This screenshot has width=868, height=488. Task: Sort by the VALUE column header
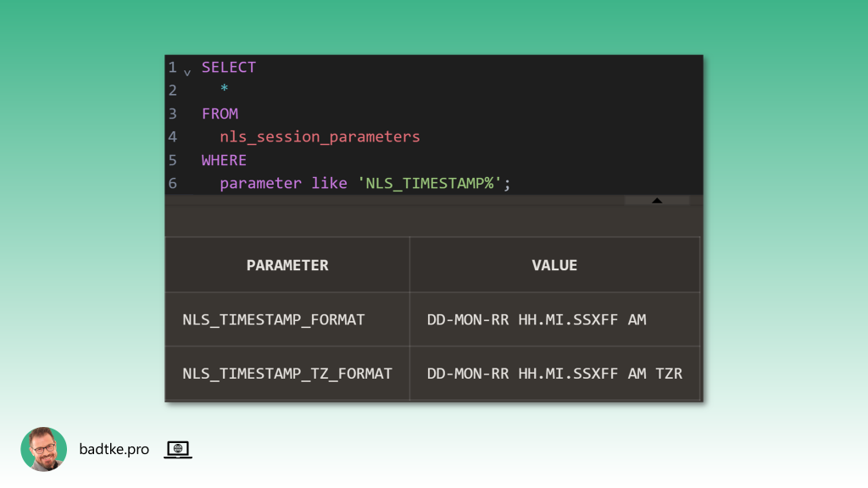pyautogui.click(x=554, y=265)
